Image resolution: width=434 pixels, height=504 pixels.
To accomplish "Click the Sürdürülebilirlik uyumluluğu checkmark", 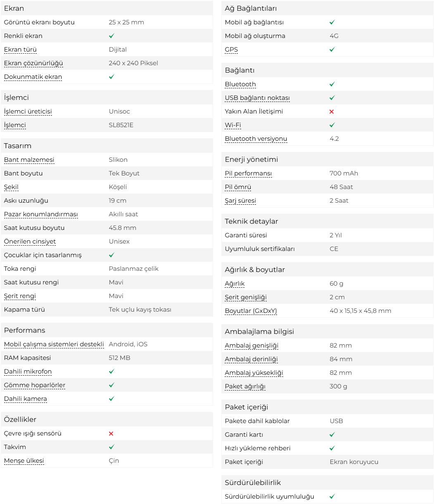I will point(332,497).
